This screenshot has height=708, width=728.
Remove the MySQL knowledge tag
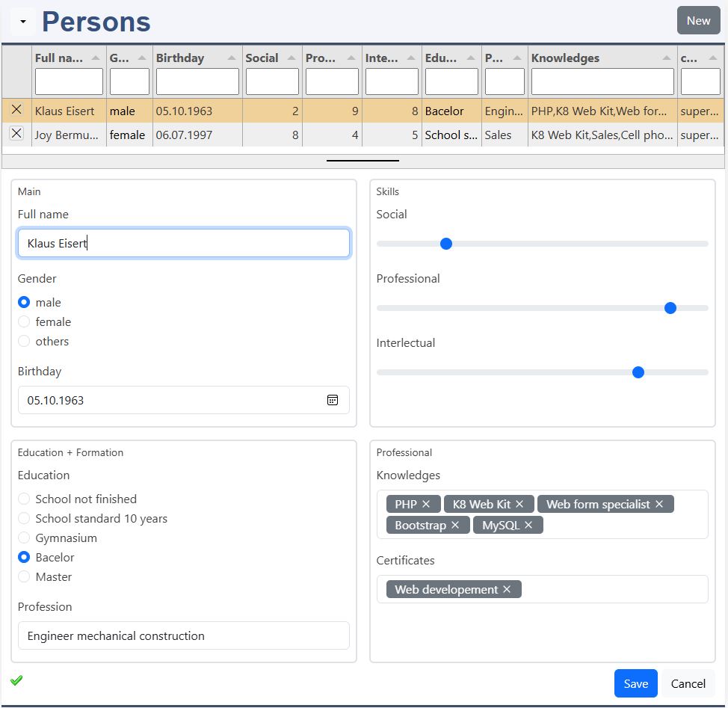coord(528,525)
